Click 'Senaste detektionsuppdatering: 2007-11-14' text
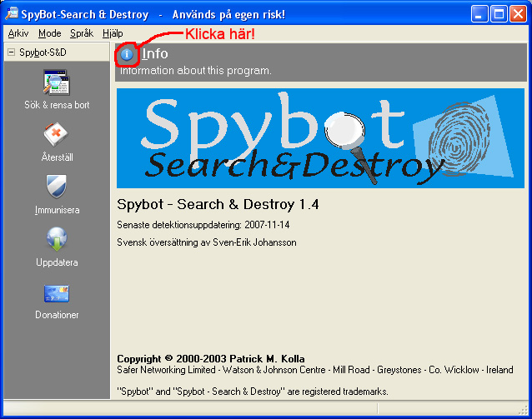 (203, 225)
